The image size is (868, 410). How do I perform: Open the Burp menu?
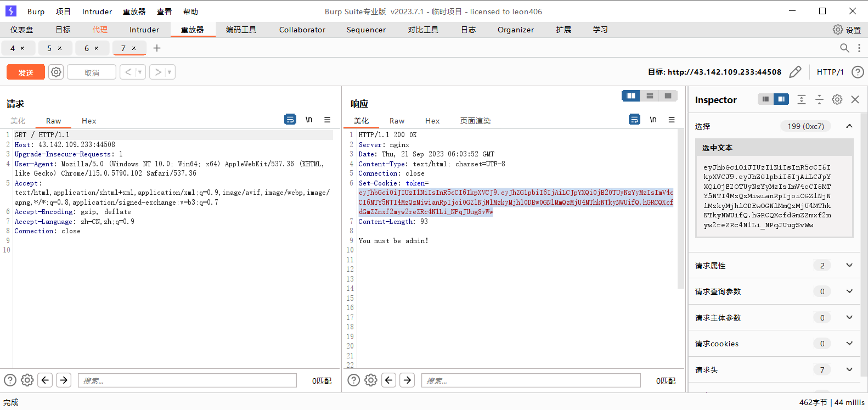[36, 12]
